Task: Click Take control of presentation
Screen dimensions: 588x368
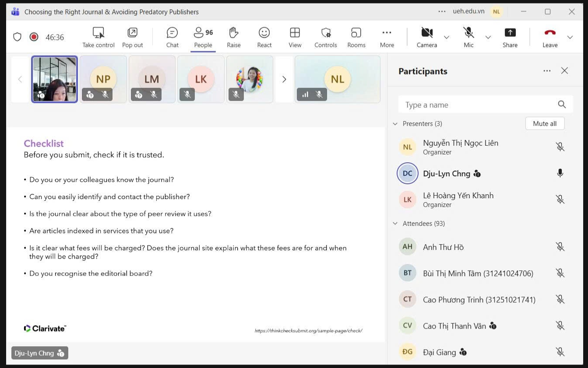Action: [99, 37]
